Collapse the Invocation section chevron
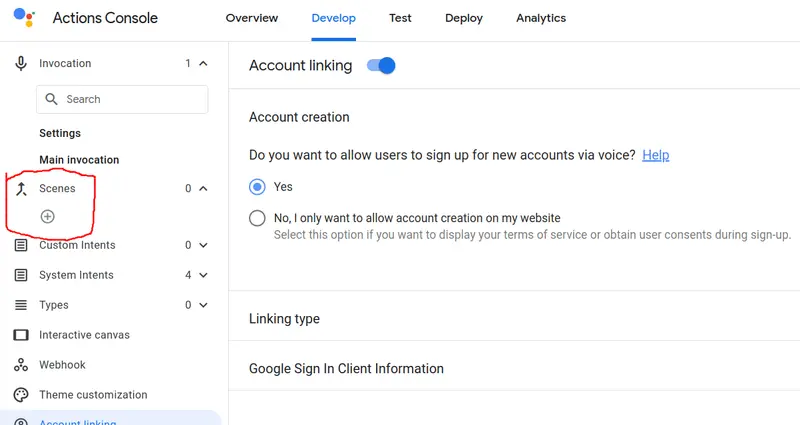 (x=203, y=63)
